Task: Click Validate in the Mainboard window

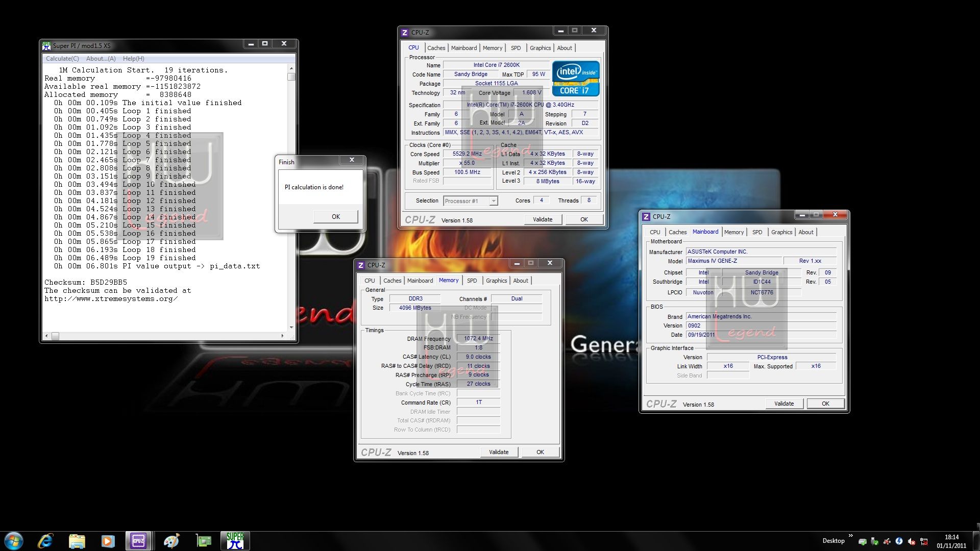Action: coord(784,404)
